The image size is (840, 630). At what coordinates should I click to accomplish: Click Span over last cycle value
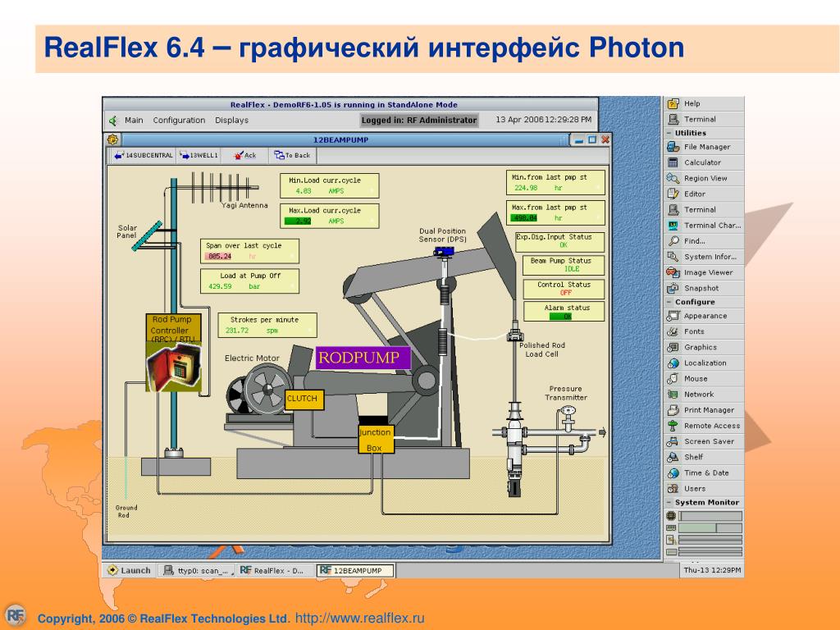(219, 257)
